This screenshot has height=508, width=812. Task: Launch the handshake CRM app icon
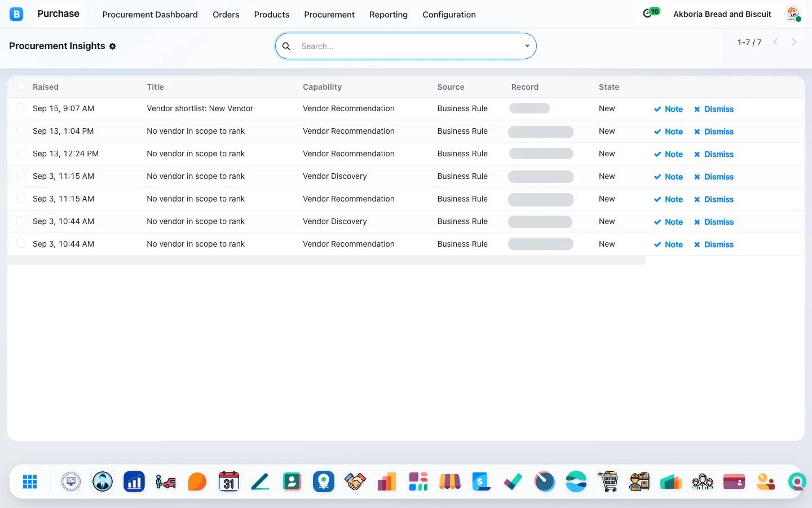click(355, 481)
